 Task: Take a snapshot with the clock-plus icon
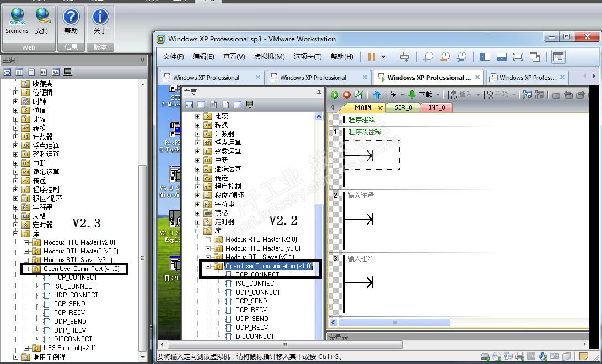click(428, 57)
